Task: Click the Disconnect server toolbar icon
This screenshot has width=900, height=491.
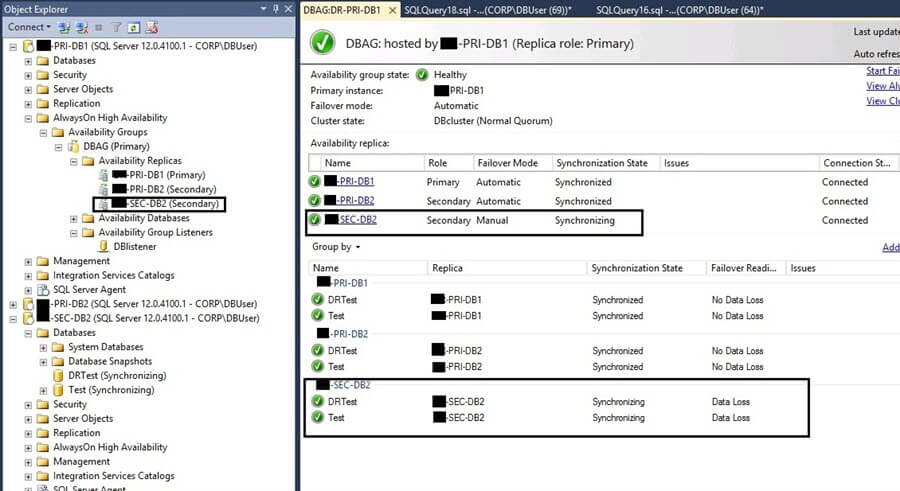Action: (81, 27)
